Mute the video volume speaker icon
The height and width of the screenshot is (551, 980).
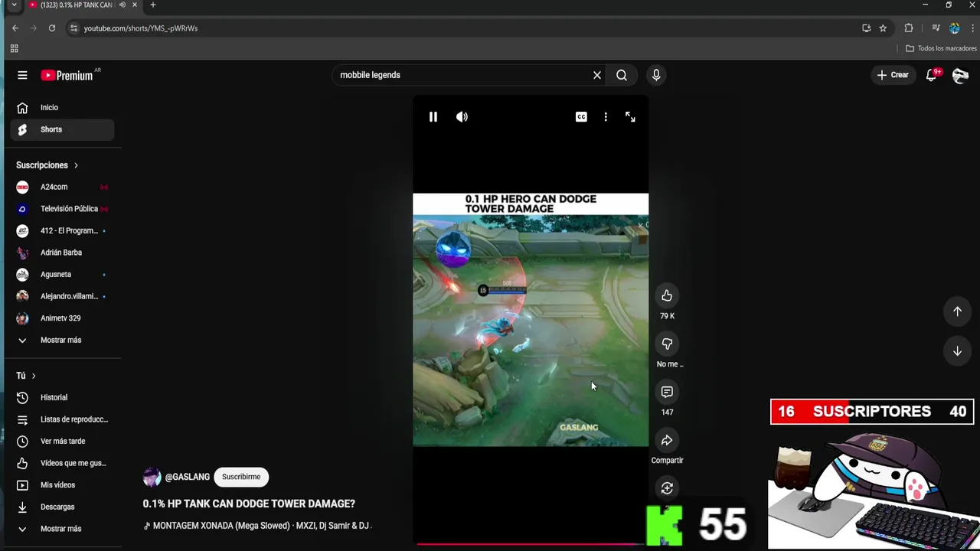click(x=462, y=117)
